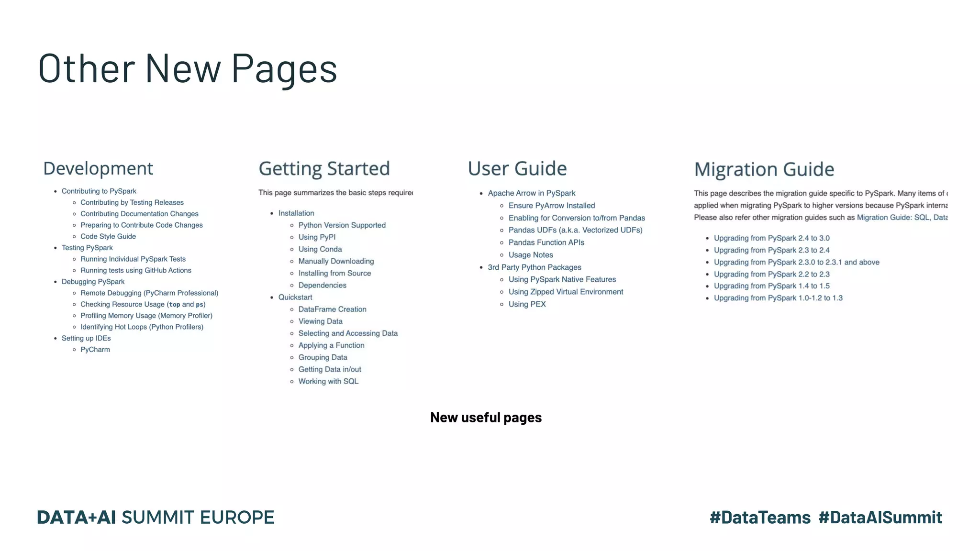Viewport: 980px width, 551px height.
Task: Open the Code Style Guide link
Action: click(x=108, y=236)
